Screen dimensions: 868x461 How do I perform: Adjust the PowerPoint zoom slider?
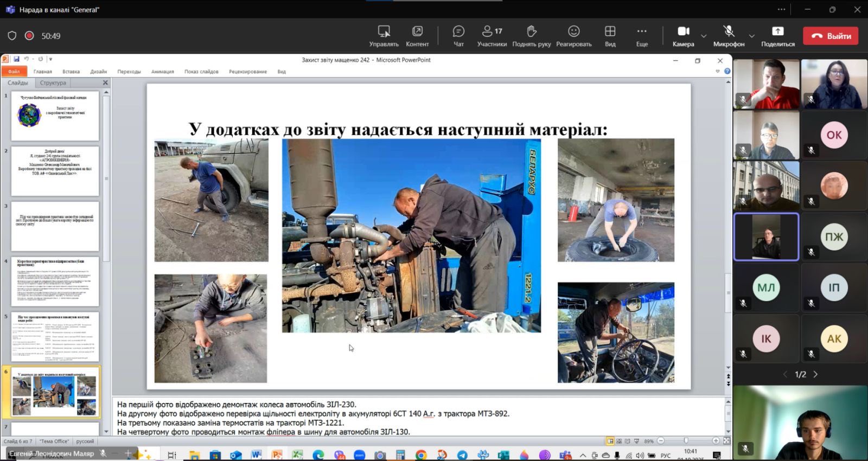click(x=686, y=441)
